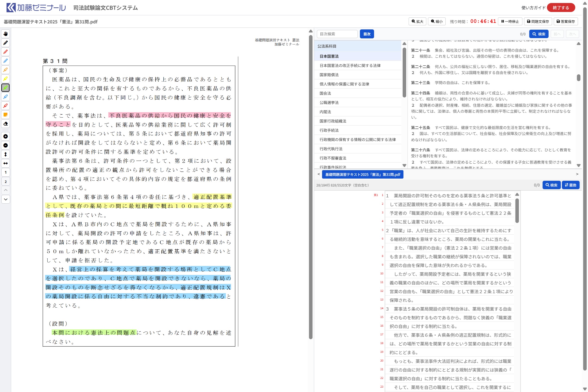The width and height of the screenshot is (588, 392).
Task: Select the 第31問.pdf tab in the answer pane
Action: coord(362,174)
